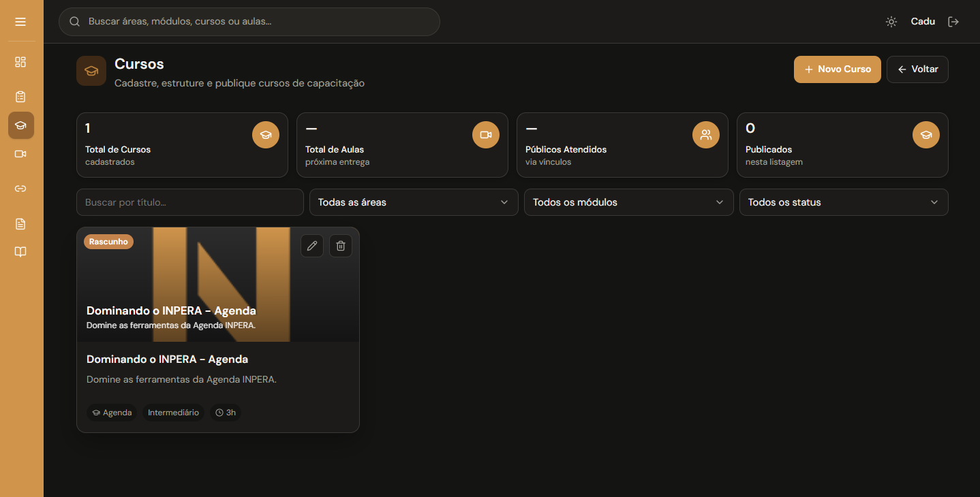Select the graduation cap Cursos sidebar icon
This screenshot has width=980, height=497.
tap(20, 125)
